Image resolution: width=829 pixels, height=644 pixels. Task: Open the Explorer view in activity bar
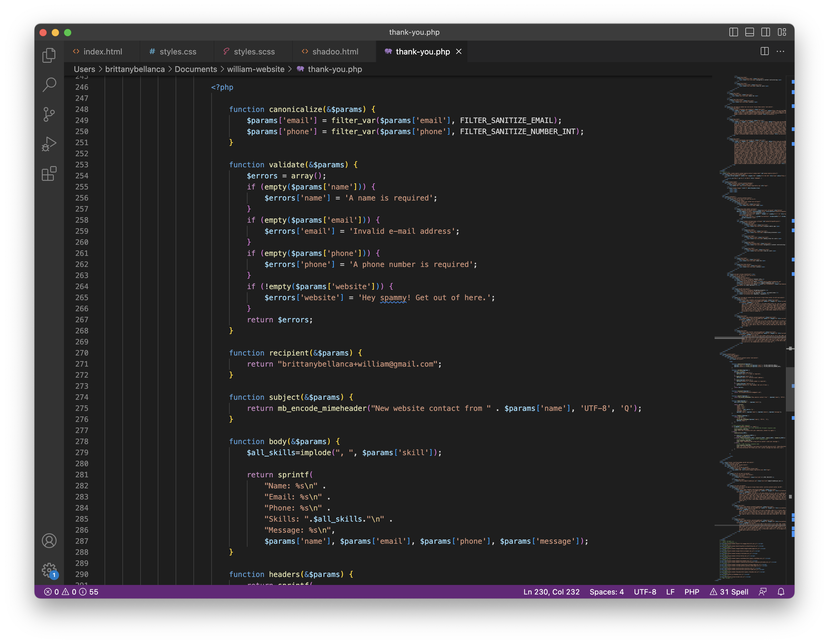click(x=49, y=55)
